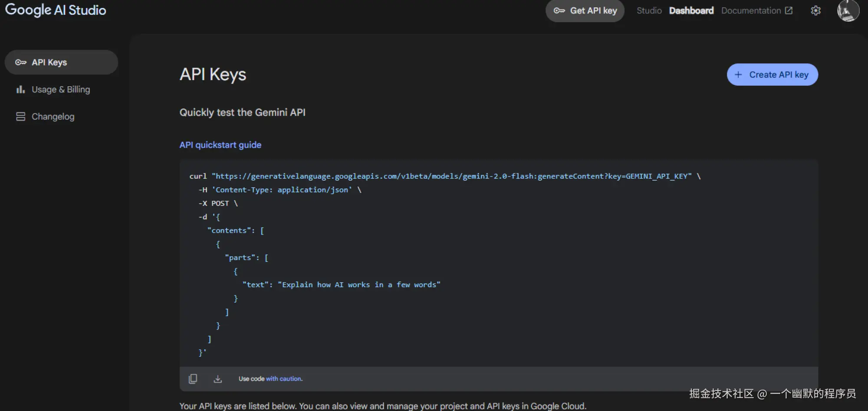Click the external-link icon next to Documentation
The height and width of the screenshot is (411, 868).
click(789, 10)
